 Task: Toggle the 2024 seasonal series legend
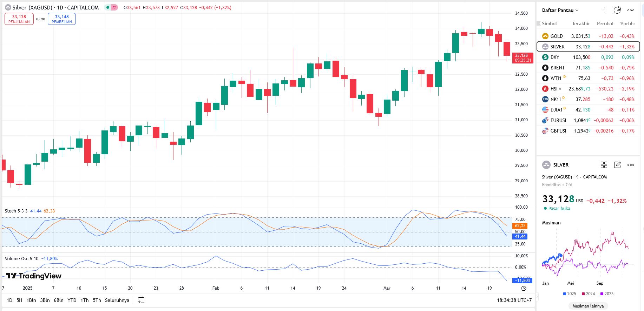click(x=588, y=294)
